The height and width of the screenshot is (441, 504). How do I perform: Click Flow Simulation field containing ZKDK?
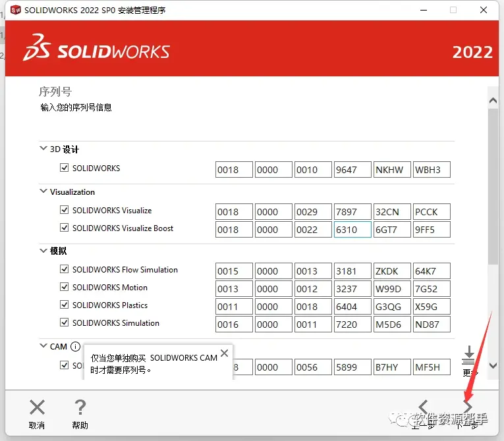pyautogui.click(x=392, y=271)
